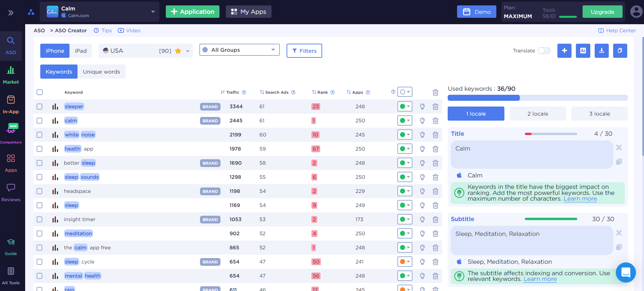Check the health app keyword checkbox
This screenshot has width=644, height=291.
40,149
